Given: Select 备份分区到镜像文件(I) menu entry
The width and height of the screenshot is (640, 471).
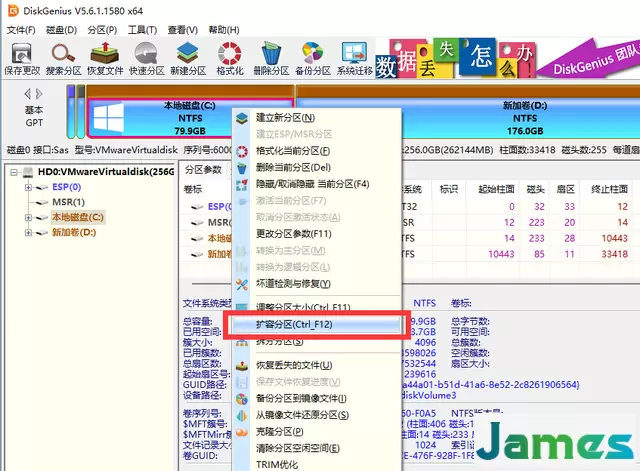Looking at the screenshot, I should [316, 398].
